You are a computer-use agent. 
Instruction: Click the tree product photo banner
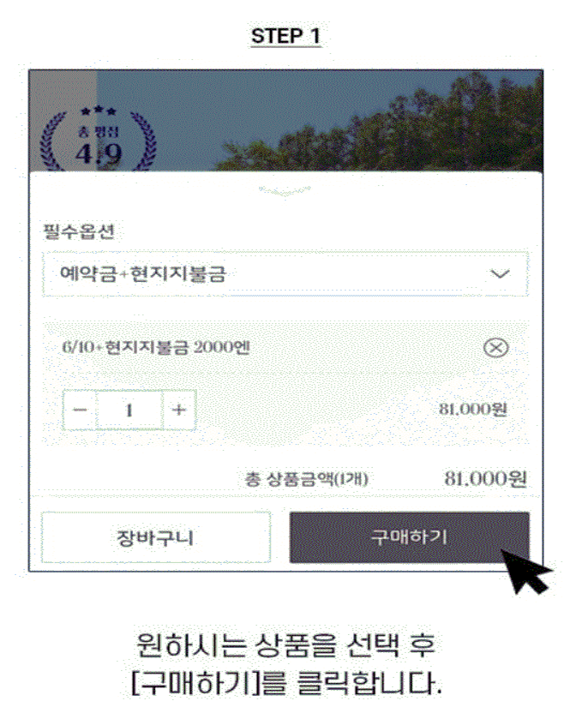click(286, 120)
